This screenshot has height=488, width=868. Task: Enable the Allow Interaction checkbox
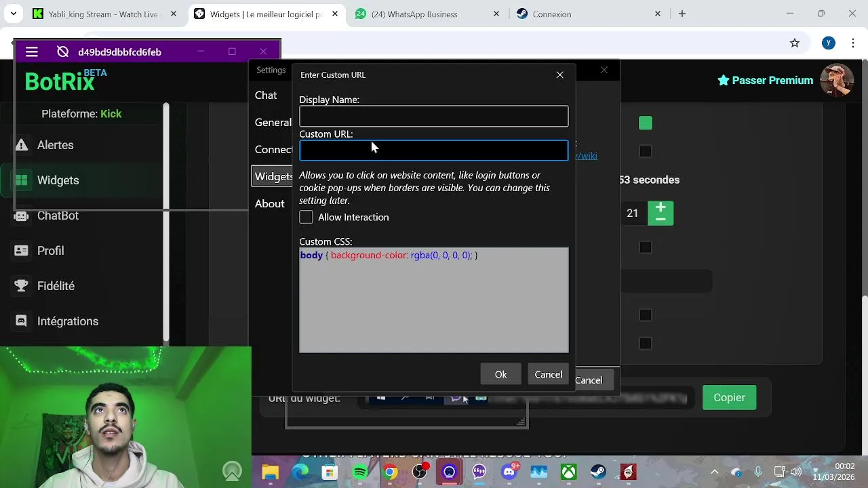(306, 217)
